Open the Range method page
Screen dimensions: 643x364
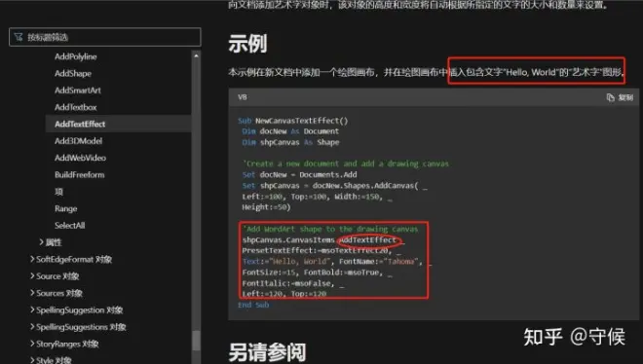65,208
